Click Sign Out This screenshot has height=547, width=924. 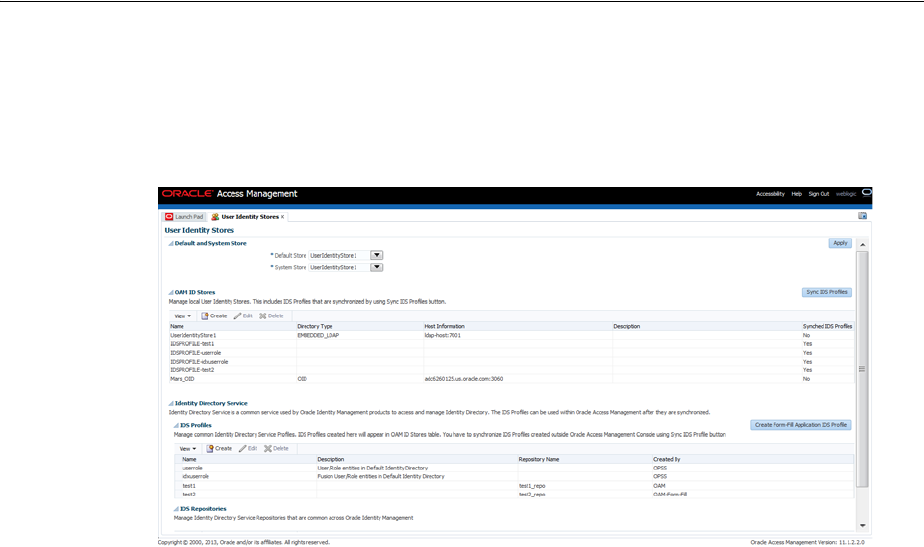819,194
